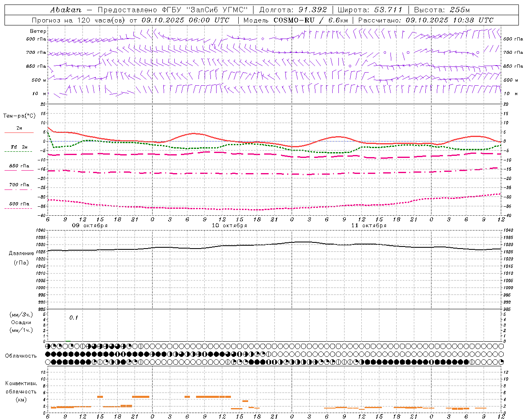Click the '(км)' unit under convective cloudiness

21,399
